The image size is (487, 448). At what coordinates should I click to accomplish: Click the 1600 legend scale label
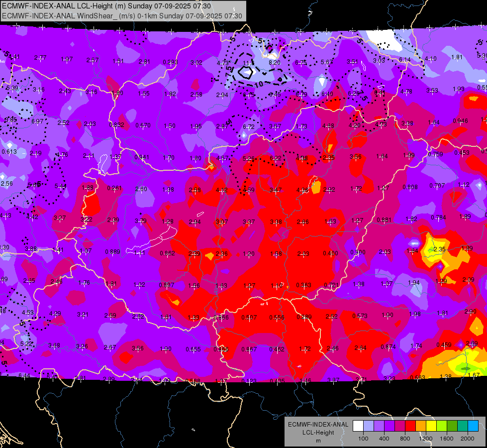pyautogui.click(x=447, y=439)
